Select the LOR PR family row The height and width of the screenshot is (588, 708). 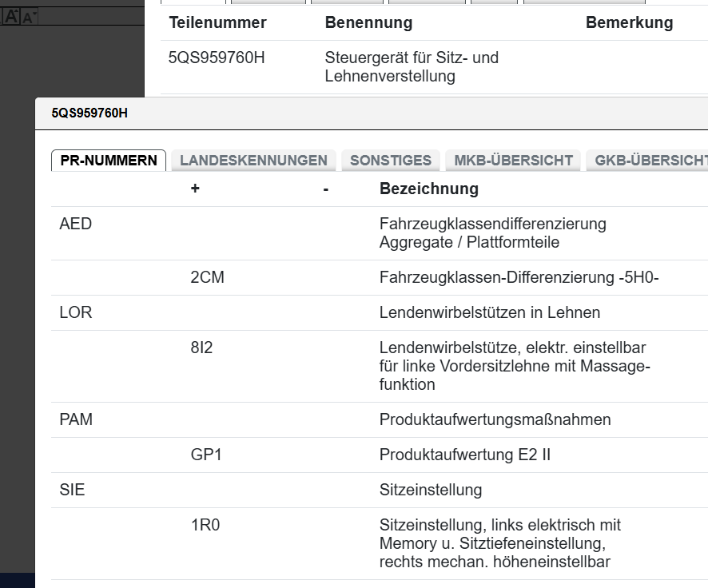[76, 312]
